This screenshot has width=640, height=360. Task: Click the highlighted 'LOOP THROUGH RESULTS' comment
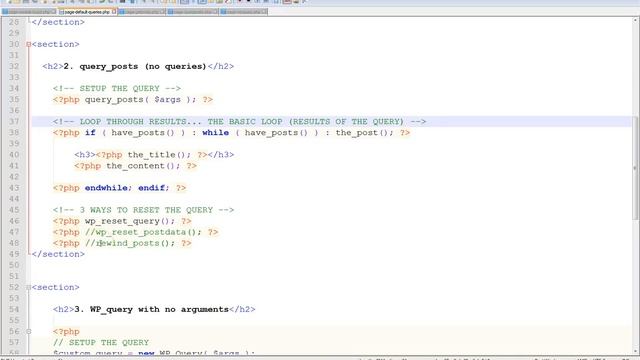[x=240, y=122]
